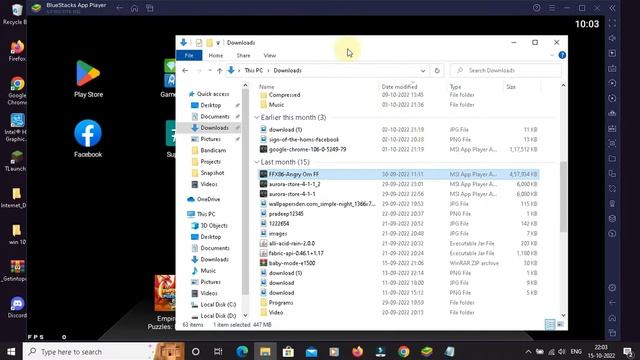
Task: Click Chrome icon in taskbar
Action: point(404,351)
